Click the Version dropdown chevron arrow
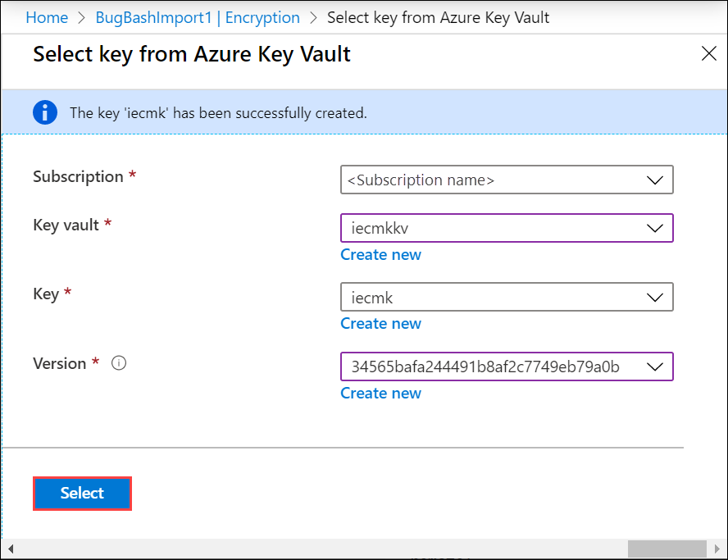Screen dimensions: 728x560 click(x=654, y=367)
